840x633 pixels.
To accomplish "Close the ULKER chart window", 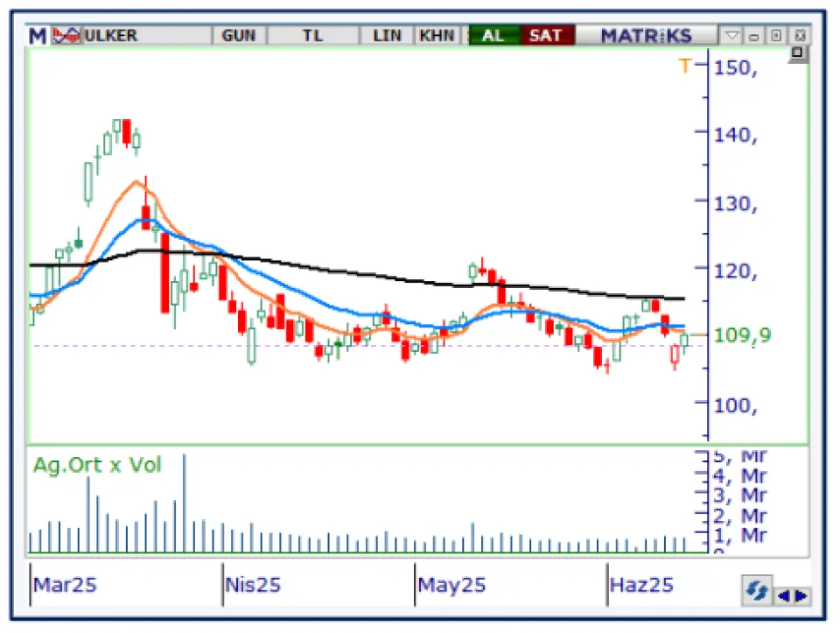I will click(800, 36).
